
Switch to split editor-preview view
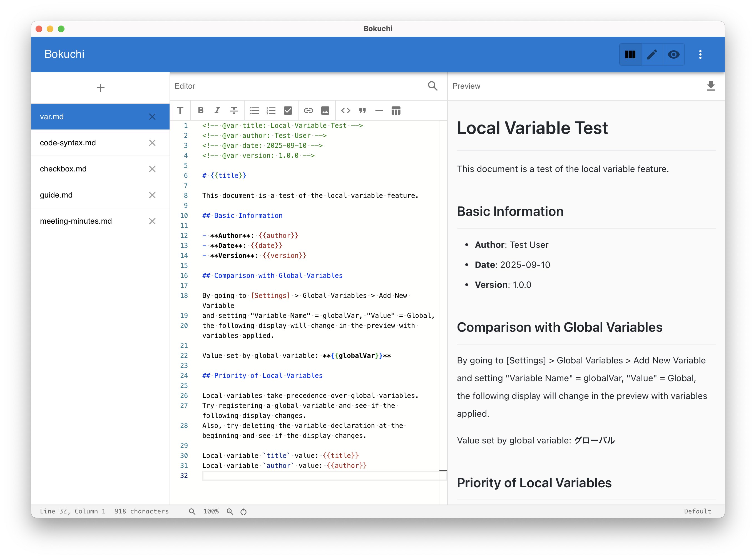click(x=630, y=54)
